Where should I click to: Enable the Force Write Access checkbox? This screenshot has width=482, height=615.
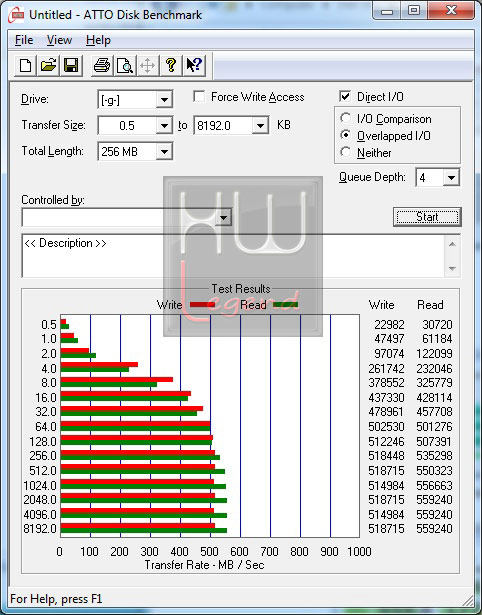click(x=199, y=96)
